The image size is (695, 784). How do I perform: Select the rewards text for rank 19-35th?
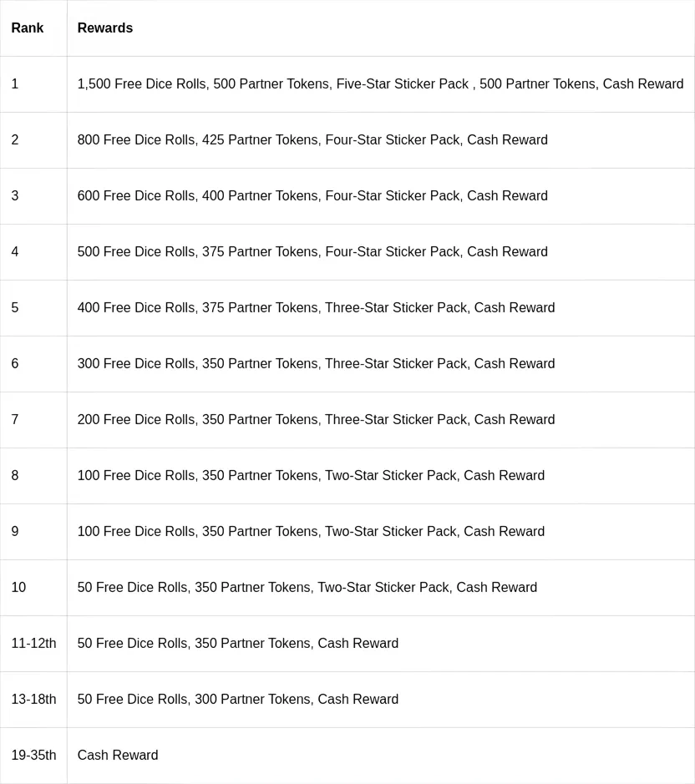[x=118, y=756]
